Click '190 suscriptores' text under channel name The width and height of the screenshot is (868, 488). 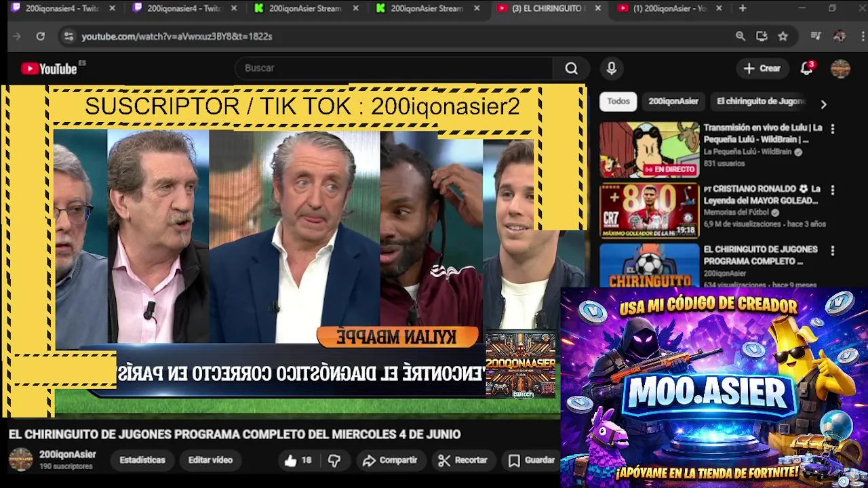point(66,466)
